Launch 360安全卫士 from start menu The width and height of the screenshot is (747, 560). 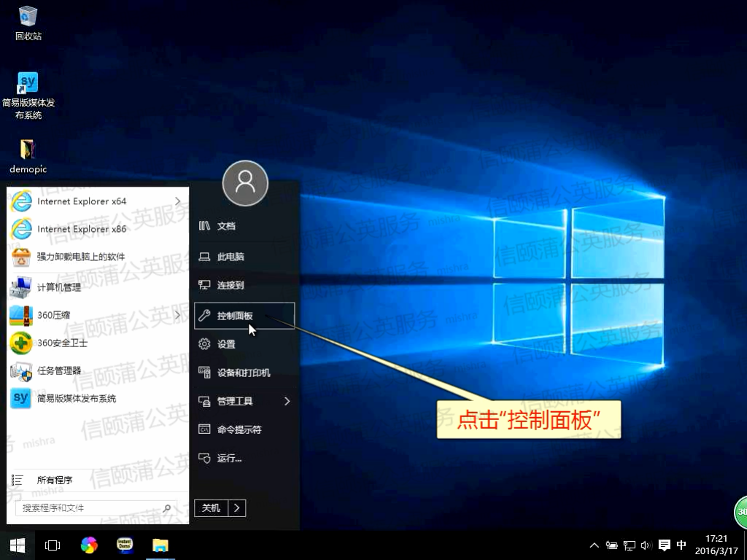pos(61,343)
